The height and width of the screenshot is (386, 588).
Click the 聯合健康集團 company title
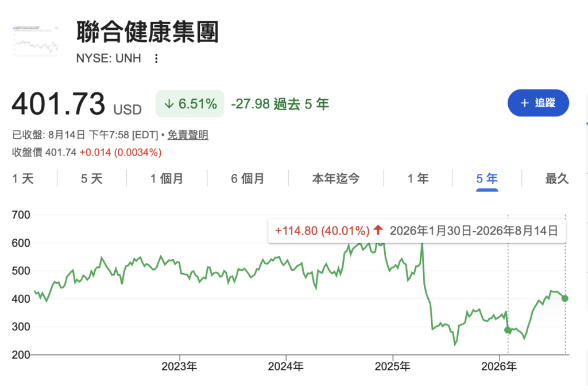[148, 32]
